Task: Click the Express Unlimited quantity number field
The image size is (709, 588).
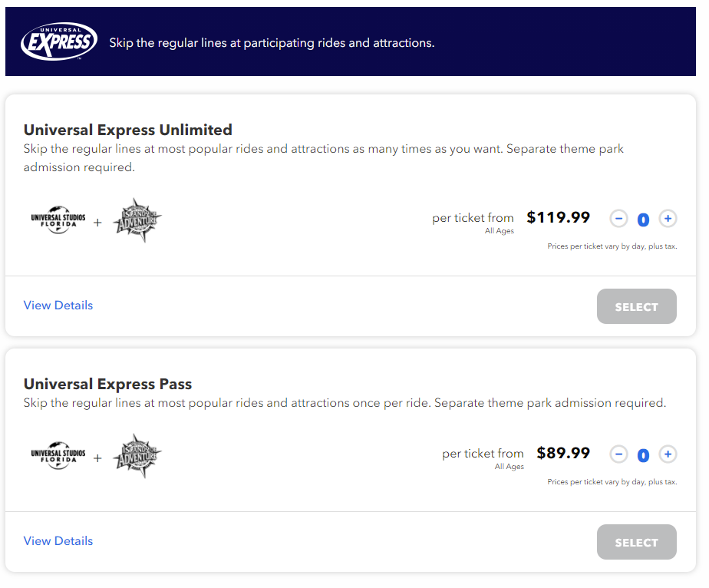Action: [643, 220]
